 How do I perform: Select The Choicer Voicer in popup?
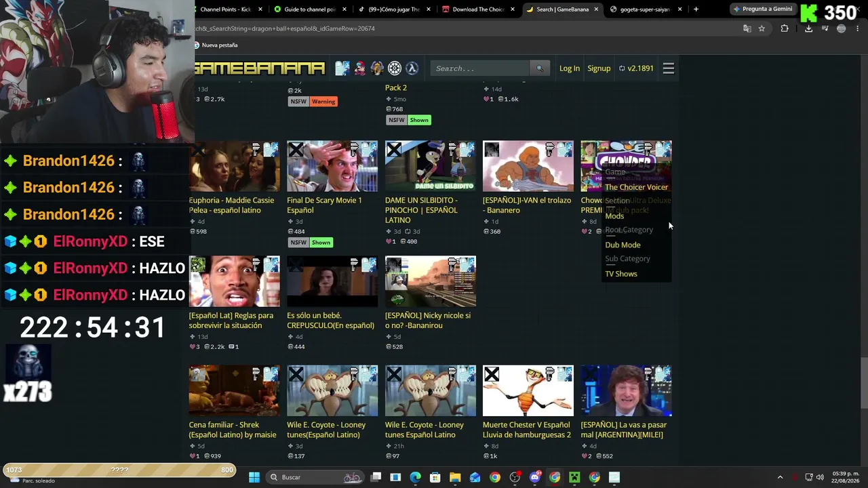[x=636, y=187]
